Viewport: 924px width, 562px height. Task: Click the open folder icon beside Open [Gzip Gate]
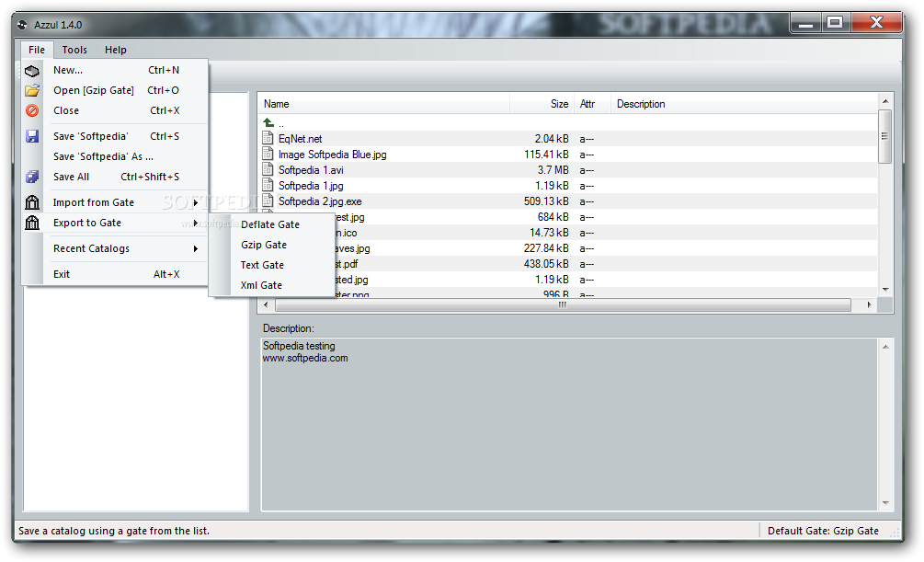pos(32,91)
